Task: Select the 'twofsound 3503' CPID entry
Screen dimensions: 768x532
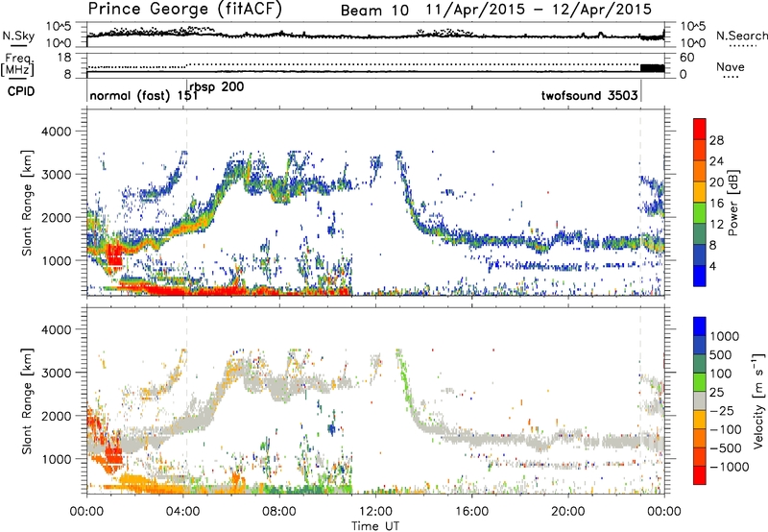Action: [x=589, y=95]
